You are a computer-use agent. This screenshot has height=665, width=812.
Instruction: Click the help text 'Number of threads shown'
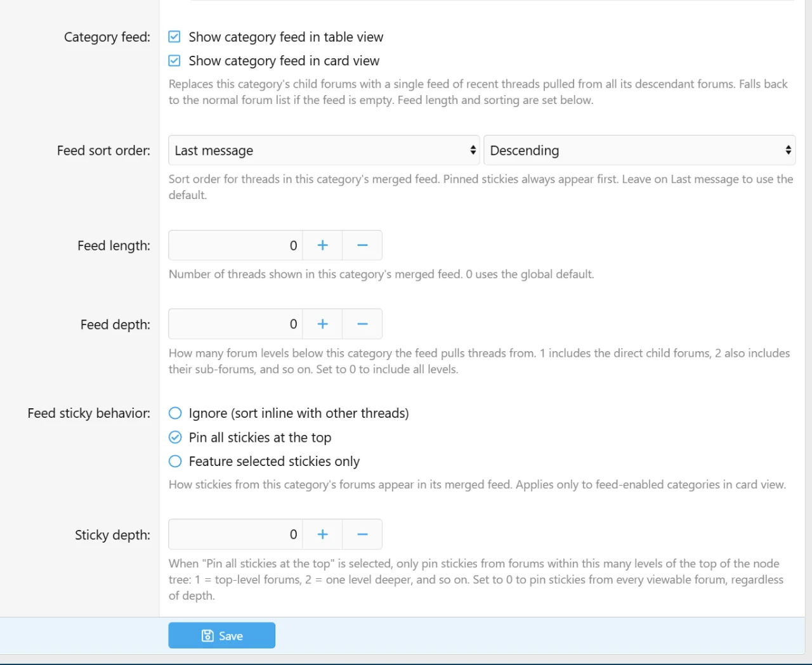tap(381, 274)
